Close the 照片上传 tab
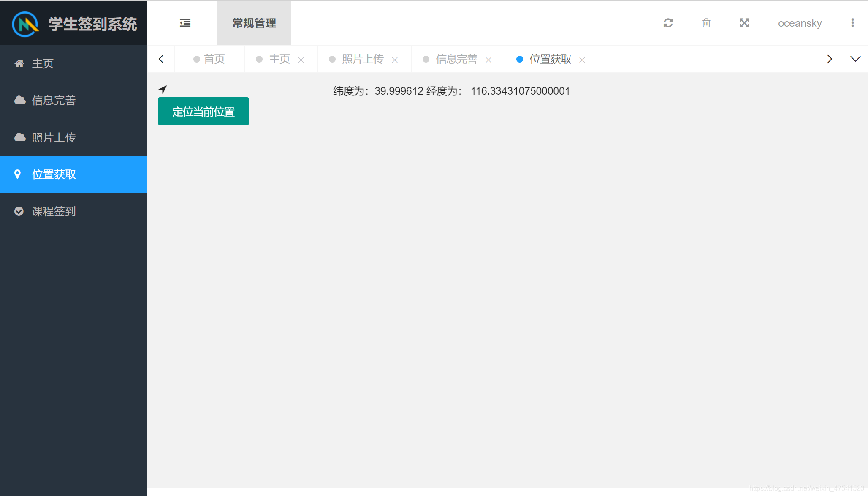The image size is (868, 496). [395, 60]
